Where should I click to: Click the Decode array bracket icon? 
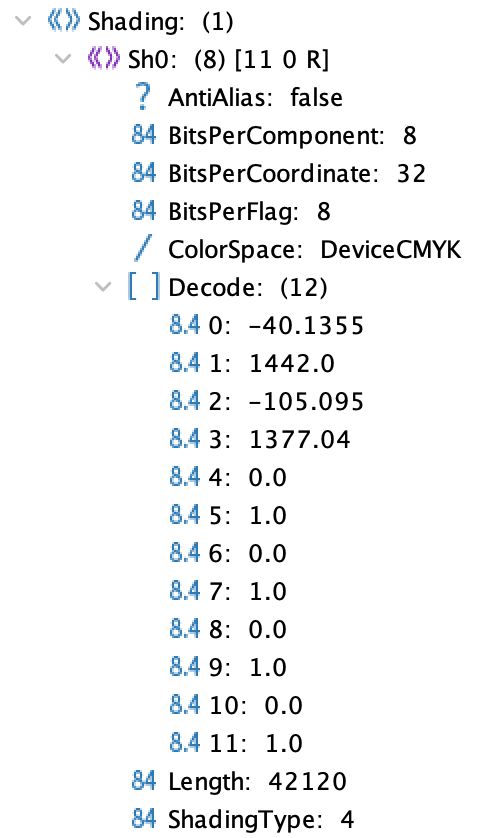tap(144, 286)
